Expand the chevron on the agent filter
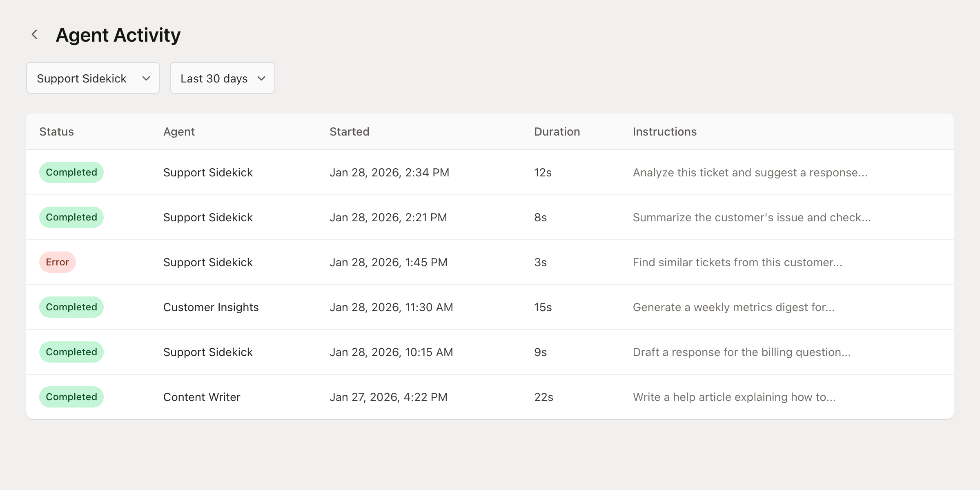Image resolution: width=980 pixels, height=490 pixels. pos(146,78)
